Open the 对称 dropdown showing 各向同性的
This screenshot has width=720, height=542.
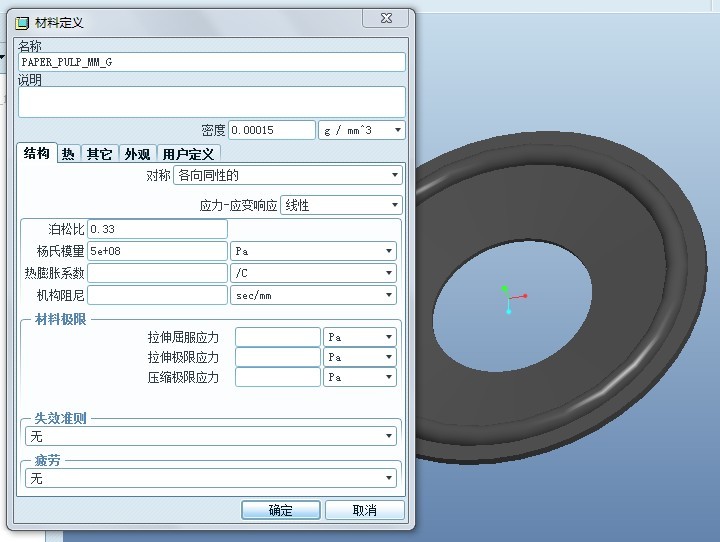click(x=288, y=175)
